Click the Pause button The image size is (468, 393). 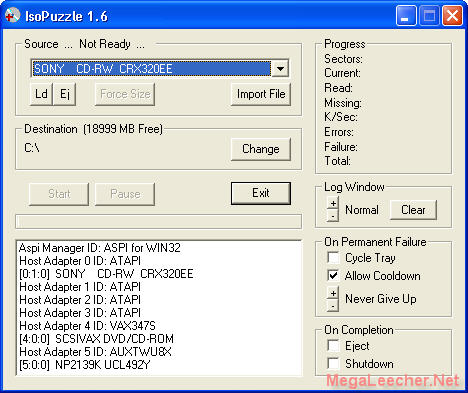click(x=125, y=194)
